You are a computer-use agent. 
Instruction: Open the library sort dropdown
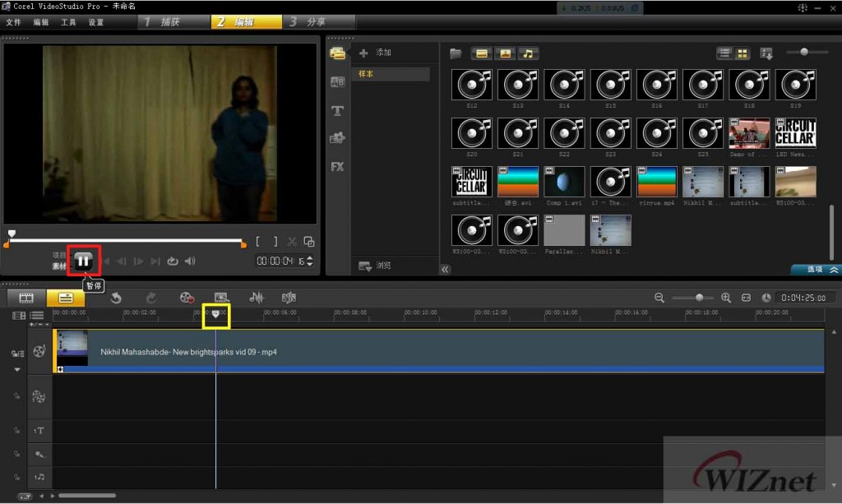coord(766,53)
